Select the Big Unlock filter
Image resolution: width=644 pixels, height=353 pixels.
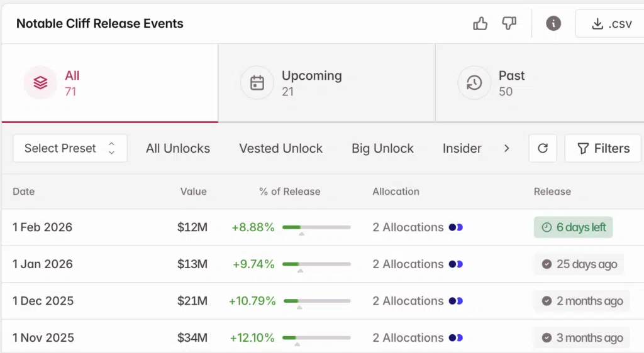click(x=382, y=148)
